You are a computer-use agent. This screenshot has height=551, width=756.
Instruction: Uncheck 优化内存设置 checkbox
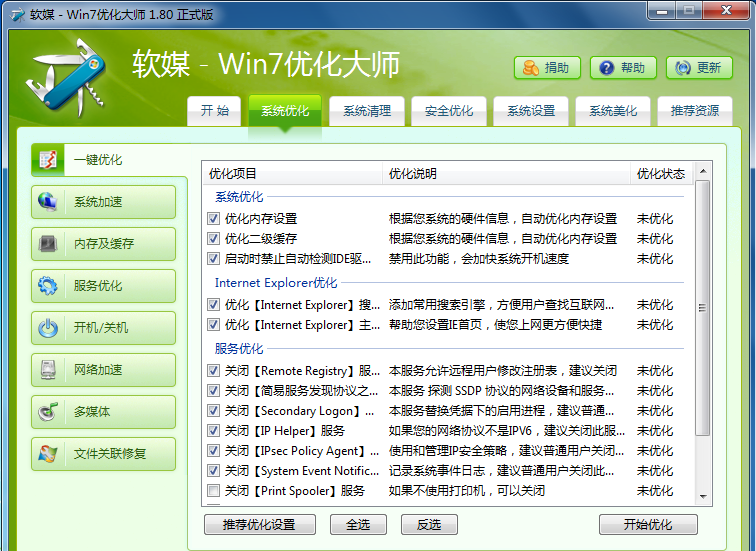[x=213, y=219]
